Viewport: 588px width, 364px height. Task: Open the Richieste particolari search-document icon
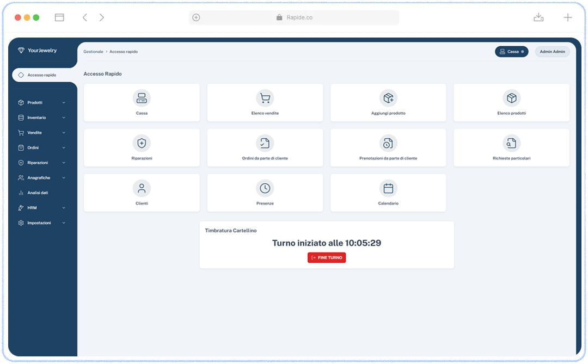tap(512, 143)
